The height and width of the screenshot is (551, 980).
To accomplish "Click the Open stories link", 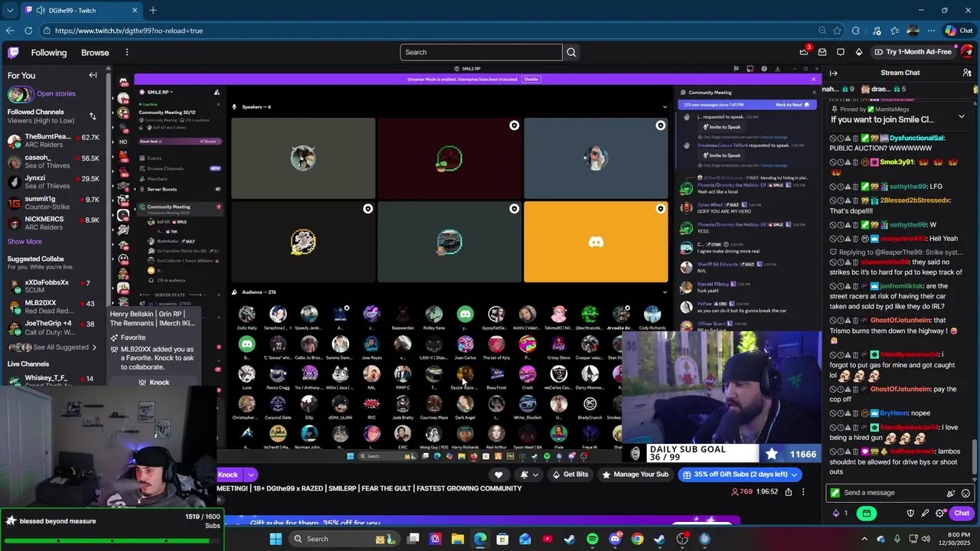I will click(x=56, y=93).
